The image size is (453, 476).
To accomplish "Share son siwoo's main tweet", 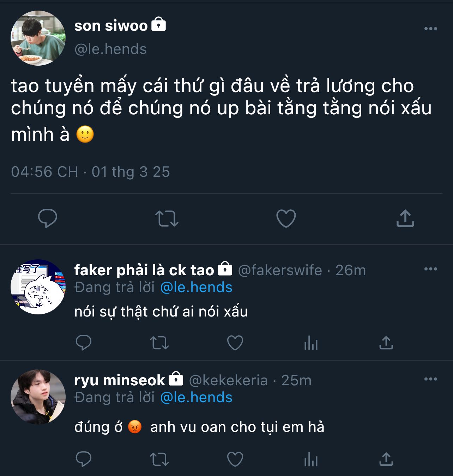I will point(405,218).
